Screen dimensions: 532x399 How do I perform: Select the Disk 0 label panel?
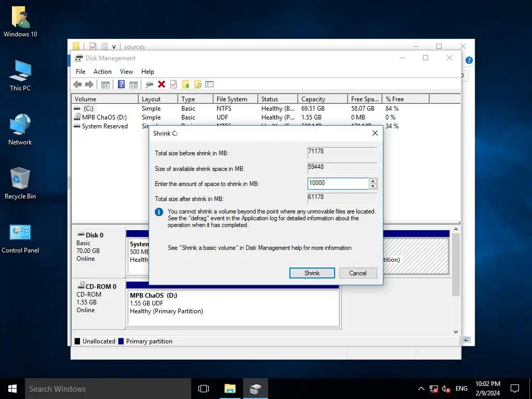pos(98,251)
